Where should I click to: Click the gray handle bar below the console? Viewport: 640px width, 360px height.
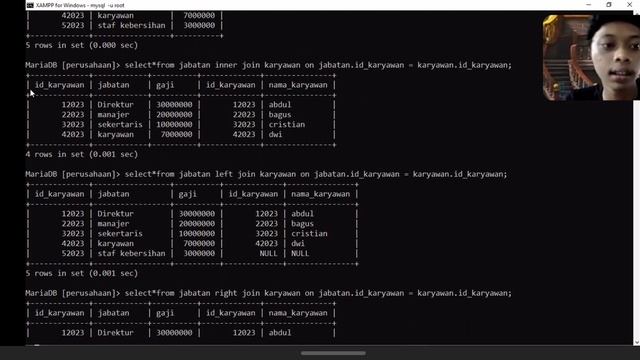tap(333, 353)
